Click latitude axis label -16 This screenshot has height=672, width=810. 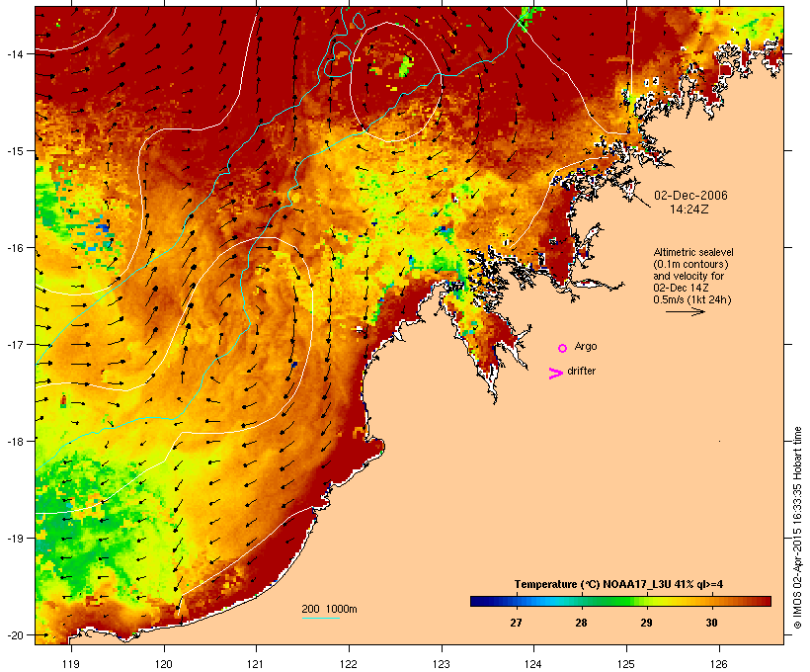(14, 248)
